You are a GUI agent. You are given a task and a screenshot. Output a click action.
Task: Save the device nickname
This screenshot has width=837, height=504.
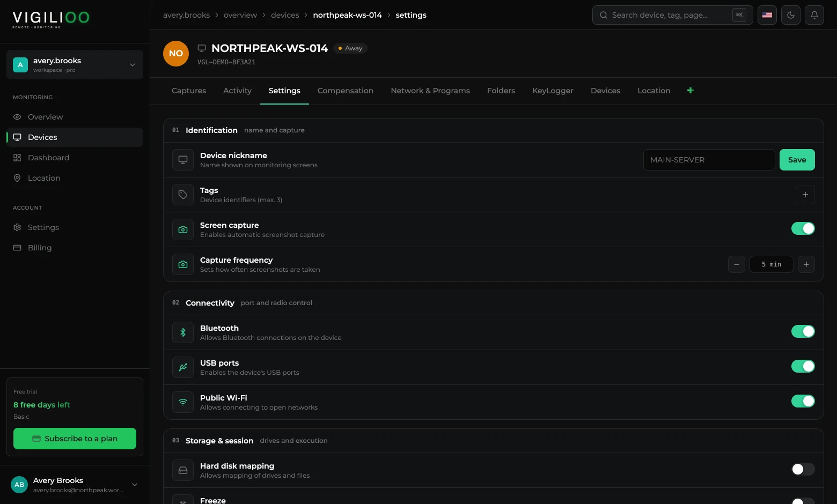(x=797, y=160)
